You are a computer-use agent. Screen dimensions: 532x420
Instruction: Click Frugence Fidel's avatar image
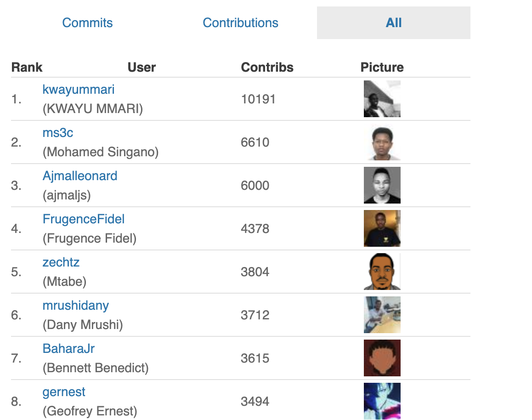(x=382, y=228)
